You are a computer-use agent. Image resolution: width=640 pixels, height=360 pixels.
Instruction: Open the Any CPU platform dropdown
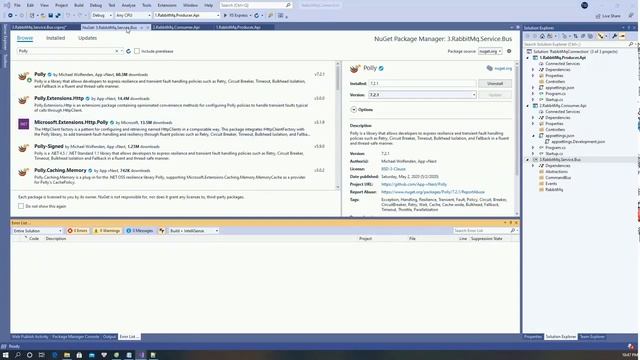pyautogui.click(x=133, y=16)
